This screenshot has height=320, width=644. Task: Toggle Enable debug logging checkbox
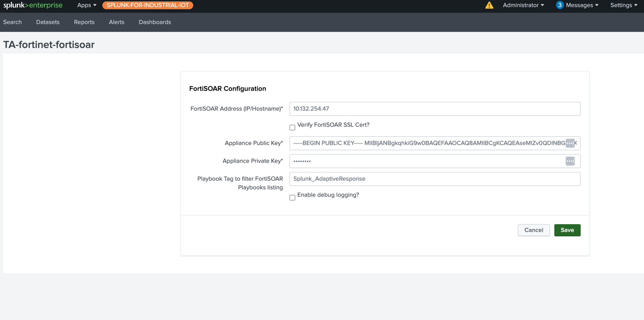click(x=292, y=197)
